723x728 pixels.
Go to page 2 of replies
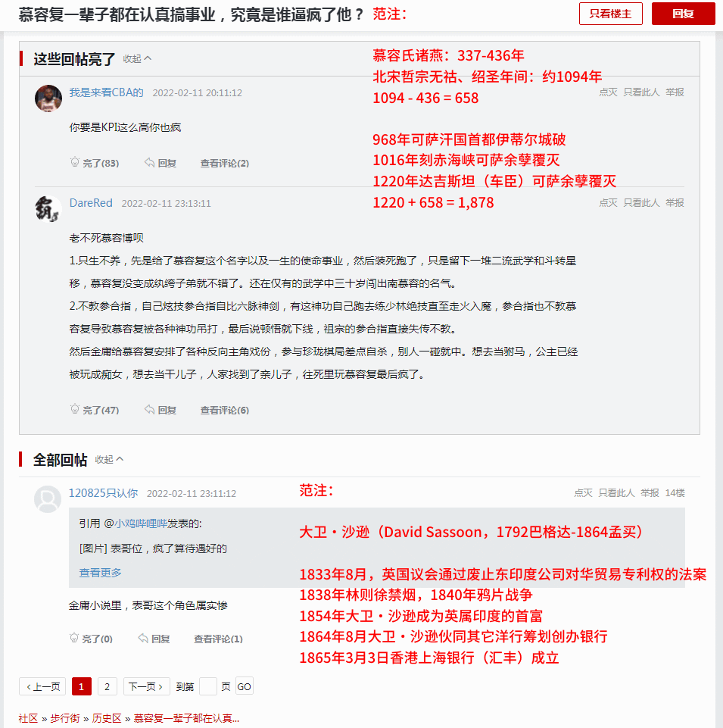coord(108,686)
